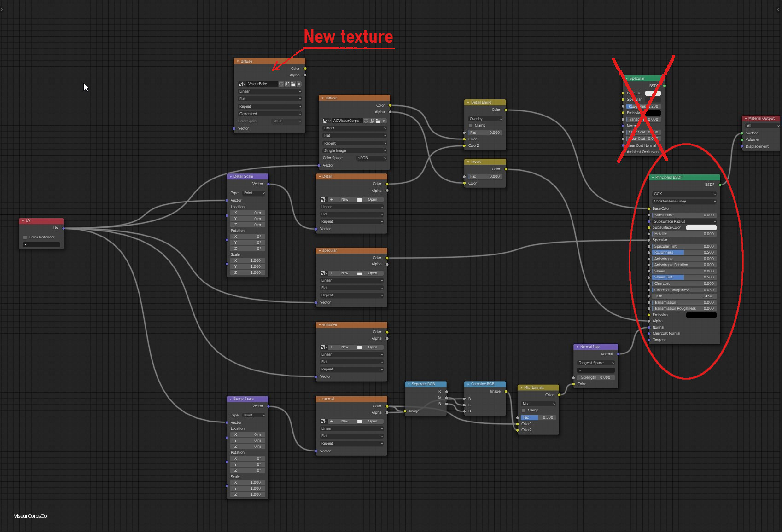Browse images icon in the Detail node
Viewport: 782px width, 532px height.
324,200
